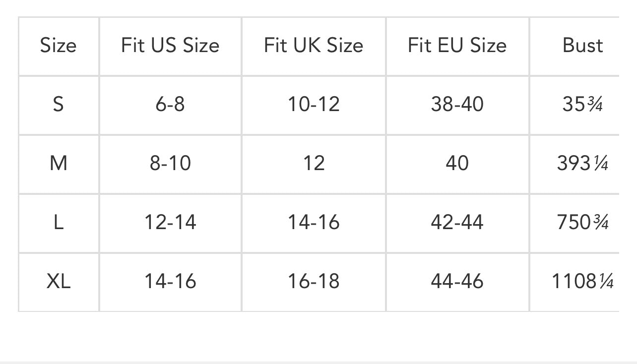Select the S size cell
Image resolution: width=637 pixels, height=364 pixels.
(x=59, y=105)
